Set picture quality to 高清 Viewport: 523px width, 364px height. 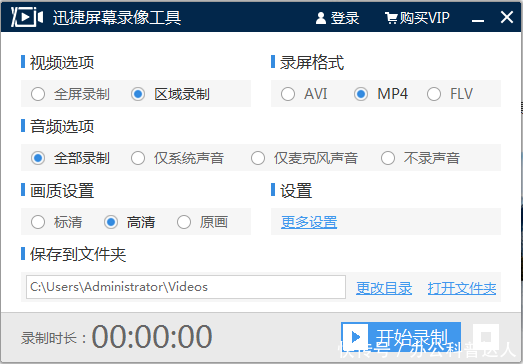tap(129, 222)
